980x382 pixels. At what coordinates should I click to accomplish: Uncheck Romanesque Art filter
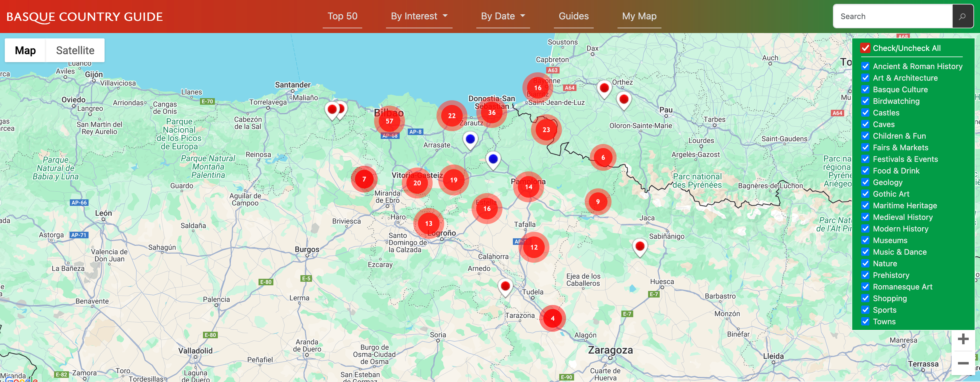[x=865, y=286]
